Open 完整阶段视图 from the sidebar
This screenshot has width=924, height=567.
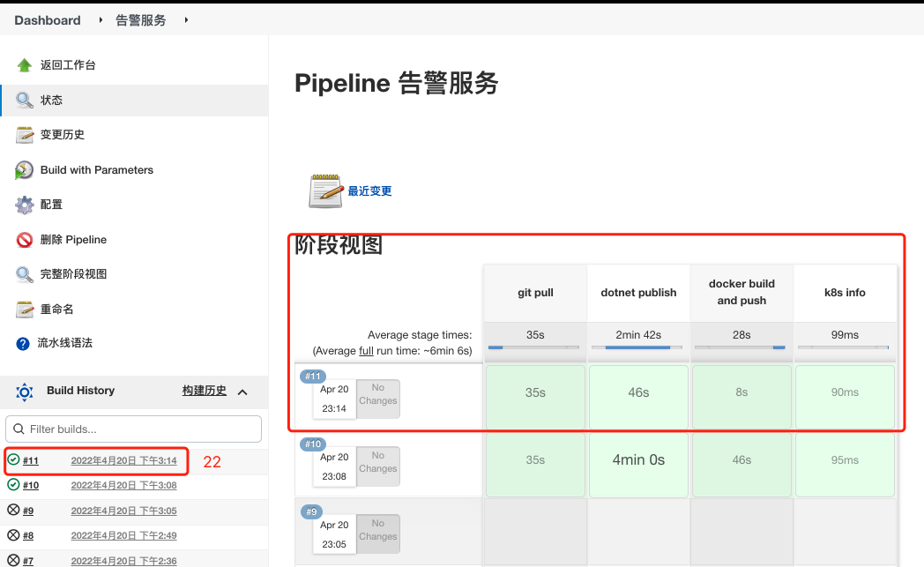click(x=73, y=274)
